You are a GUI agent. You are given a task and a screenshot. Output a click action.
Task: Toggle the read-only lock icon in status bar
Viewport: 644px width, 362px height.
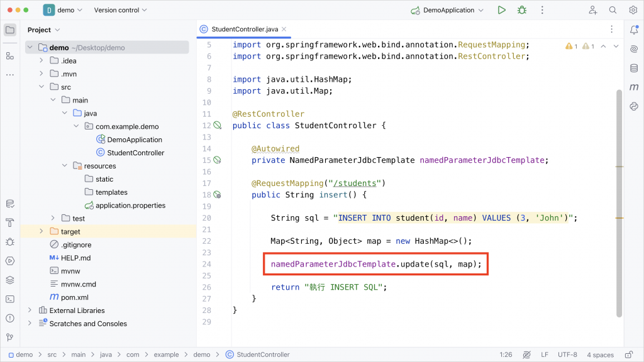pos(629,354)
